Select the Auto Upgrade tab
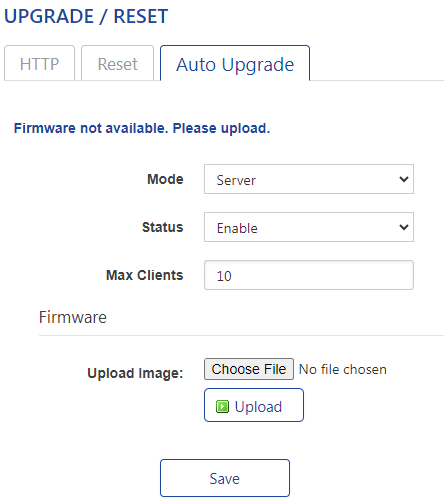The width and height of the screenshot is (444, 503). 235,63
